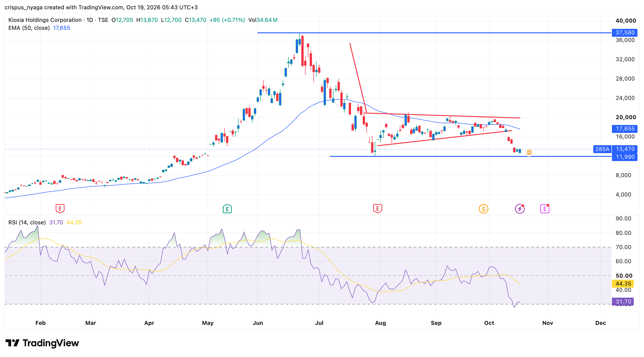Click the Vol 34.64 M value
Viewport: 644px width, 357px height.
point(263,20)
